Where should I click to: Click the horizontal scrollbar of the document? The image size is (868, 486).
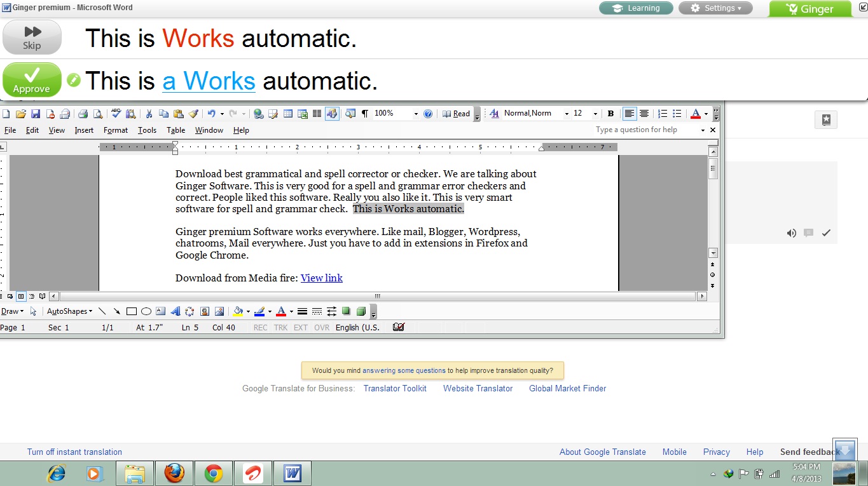(378, 296)
